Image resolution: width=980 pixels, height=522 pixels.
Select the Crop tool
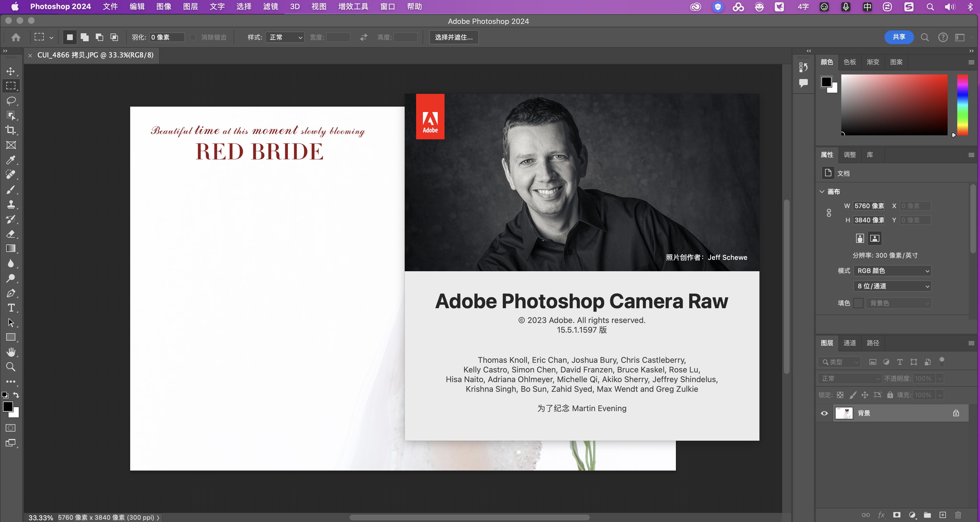(11, 130)
